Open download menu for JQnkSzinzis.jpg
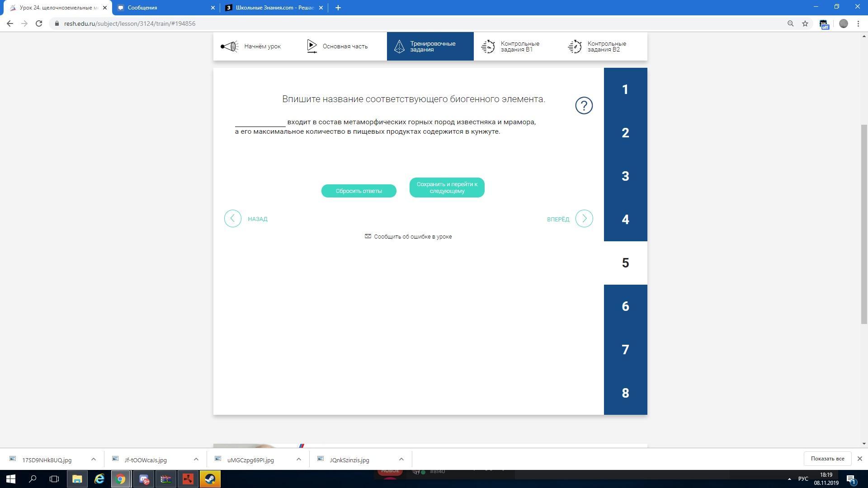 (x=401, y=460)
